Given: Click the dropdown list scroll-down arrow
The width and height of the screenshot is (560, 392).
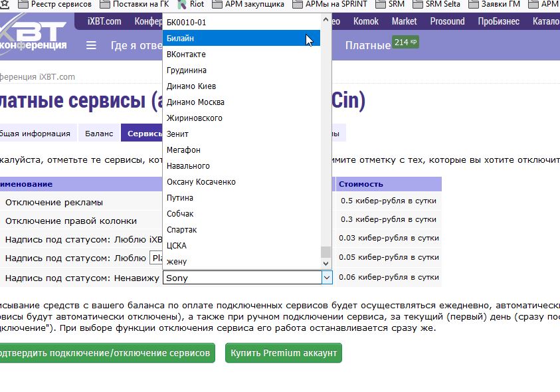Looking at the screenshot, I should 326,263.
